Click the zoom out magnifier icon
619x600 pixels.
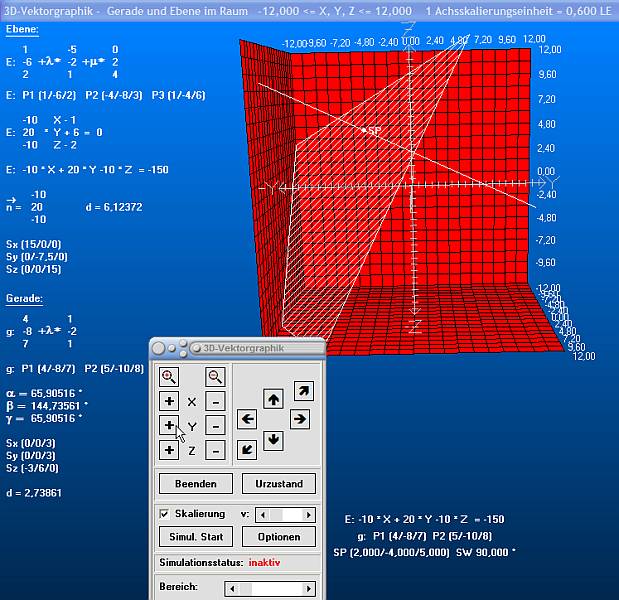215,377
